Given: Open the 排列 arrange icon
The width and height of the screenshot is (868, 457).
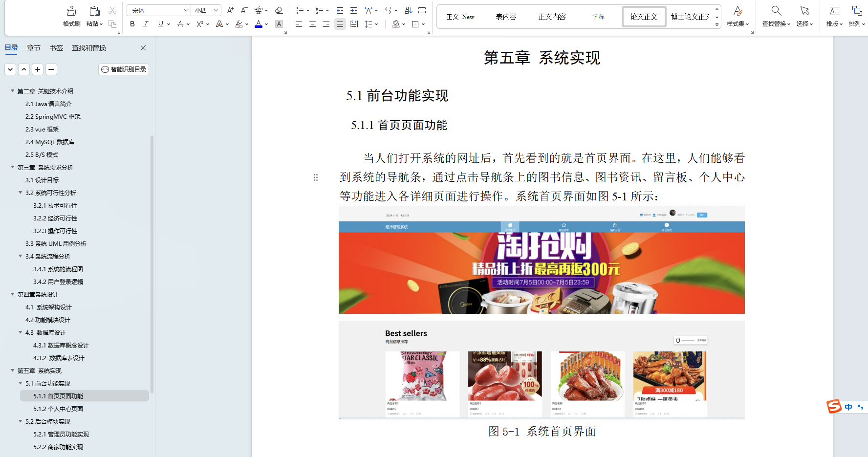Looking at the screenshot, I should point(857,11).
